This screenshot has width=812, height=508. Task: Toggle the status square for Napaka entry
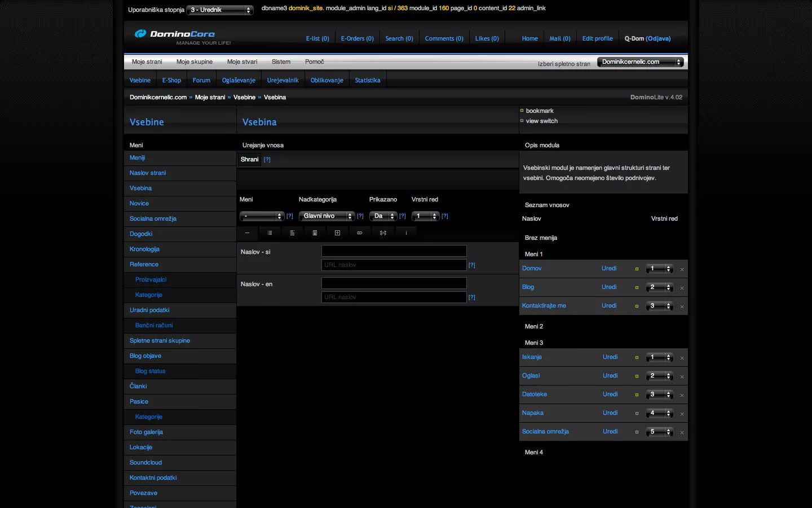637,414
